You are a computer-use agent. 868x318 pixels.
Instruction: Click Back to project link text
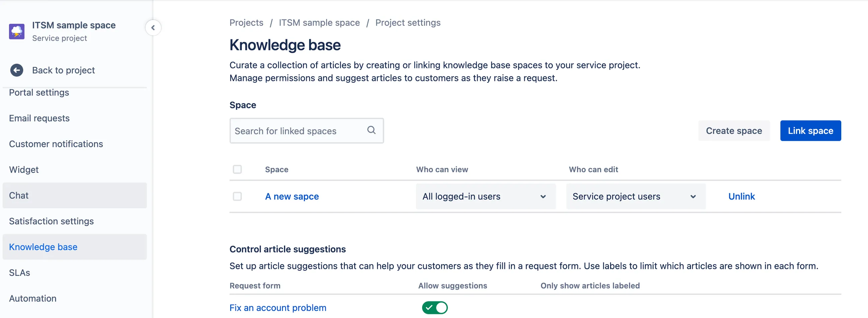(x=63, y=70)
